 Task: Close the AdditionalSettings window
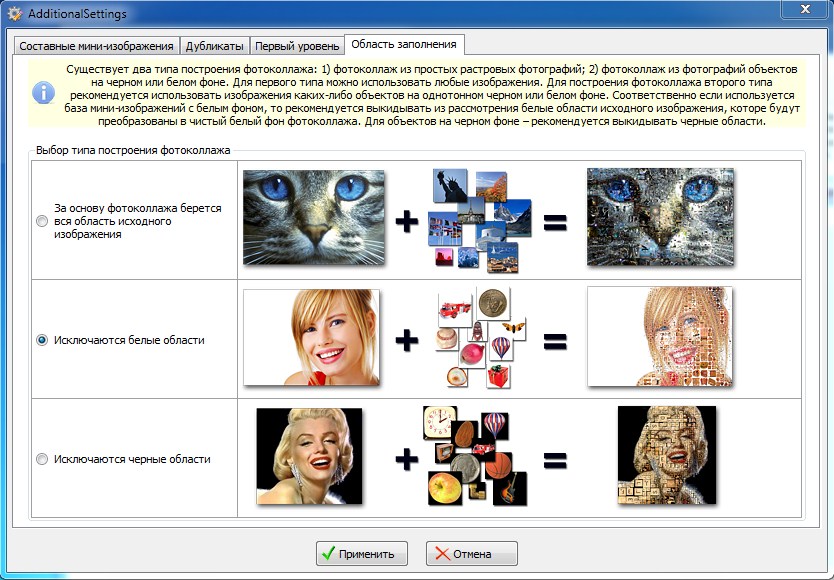coord(805,9)
